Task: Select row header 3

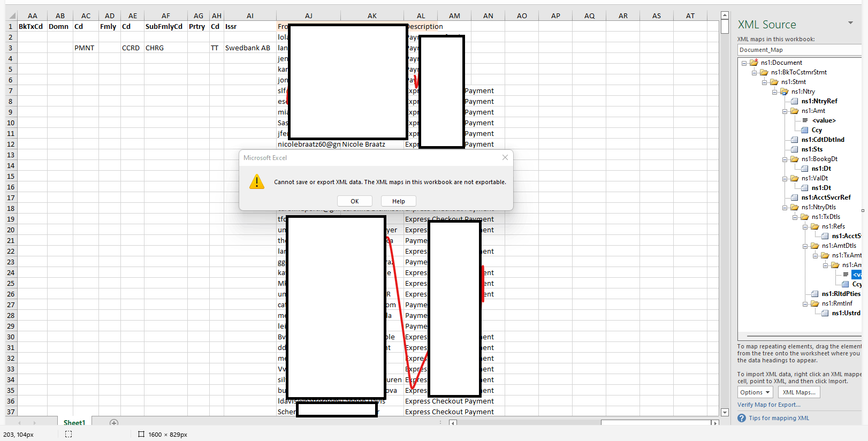Action: coord(10,48)
